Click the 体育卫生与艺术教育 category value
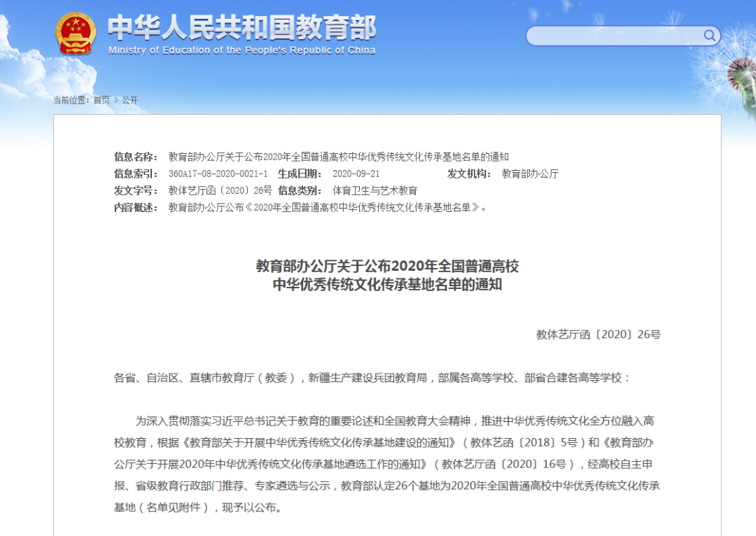The width and height of the screenshot is (756, 536). (374, 190)
